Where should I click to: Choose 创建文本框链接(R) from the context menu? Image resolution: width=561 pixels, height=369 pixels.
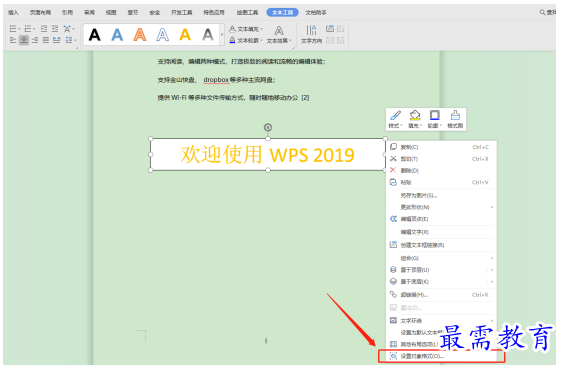pos(442,245)
